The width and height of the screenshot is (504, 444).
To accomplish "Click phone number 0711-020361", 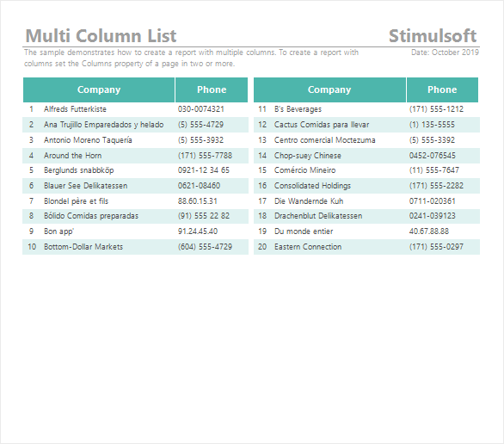I will pyautogui.click(x=433, y=201).
